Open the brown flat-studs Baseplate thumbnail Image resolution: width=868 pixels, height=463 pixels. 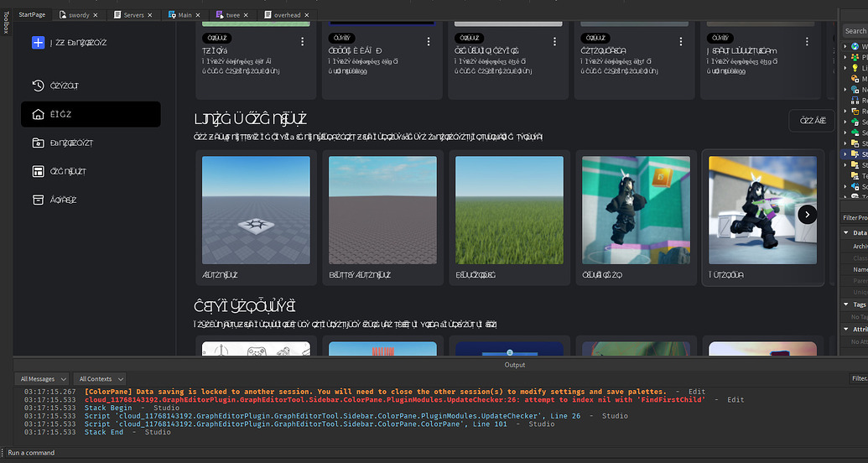click(382, 210)
